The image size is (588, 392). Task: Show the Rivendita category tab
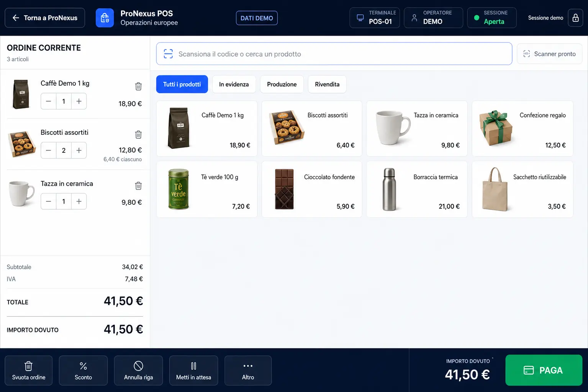[x=327, y=84]
